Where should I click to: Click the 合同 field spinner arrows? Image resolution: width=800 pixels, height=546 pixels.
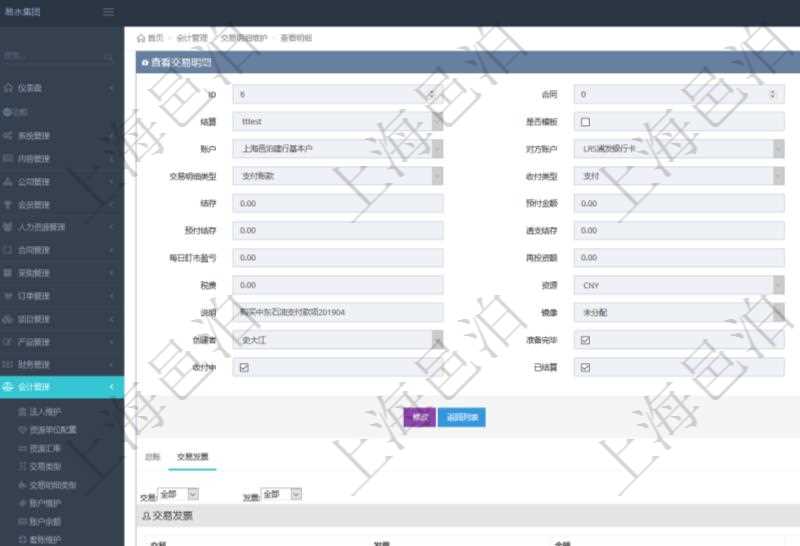coord(772,94)
